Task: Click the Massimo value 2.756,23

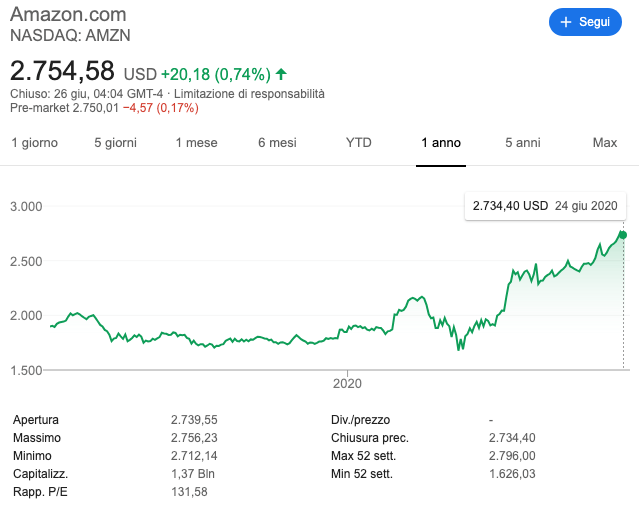Action: tap(194, 438)
